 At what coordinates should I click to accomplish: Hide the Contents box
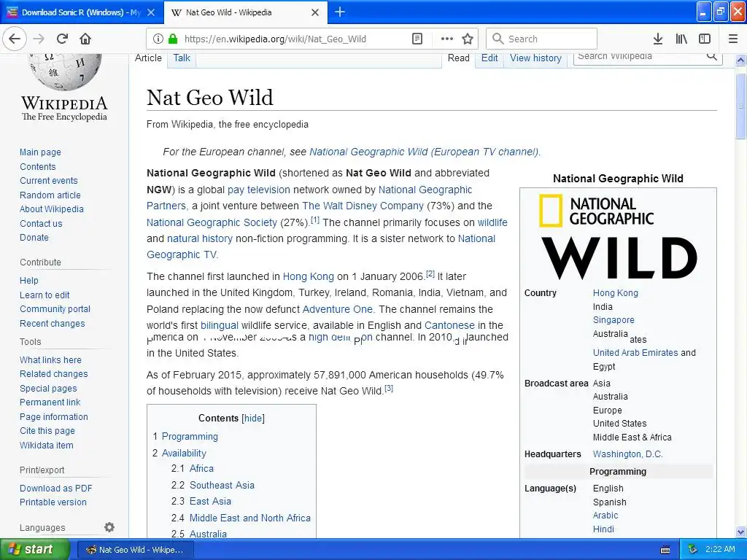pyautogui.click(x=253, y=418)
